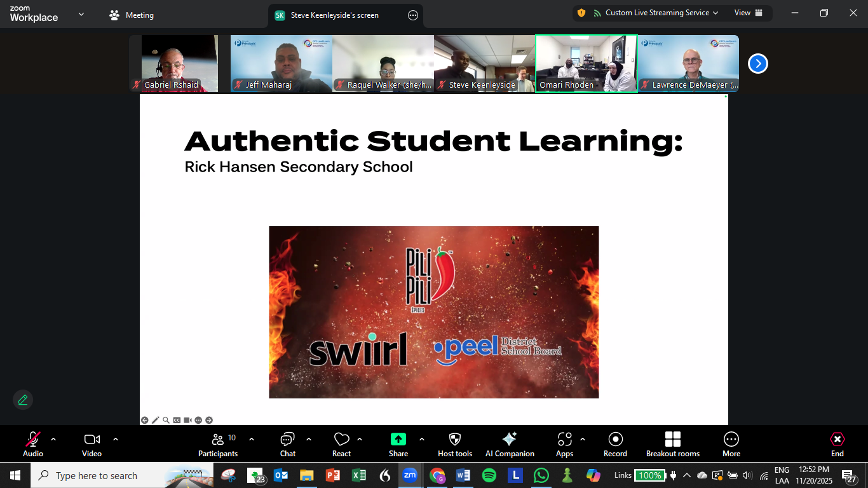Screen dimensions: 868x488
Task: Toggle the Video camera on
Action: 92,444
